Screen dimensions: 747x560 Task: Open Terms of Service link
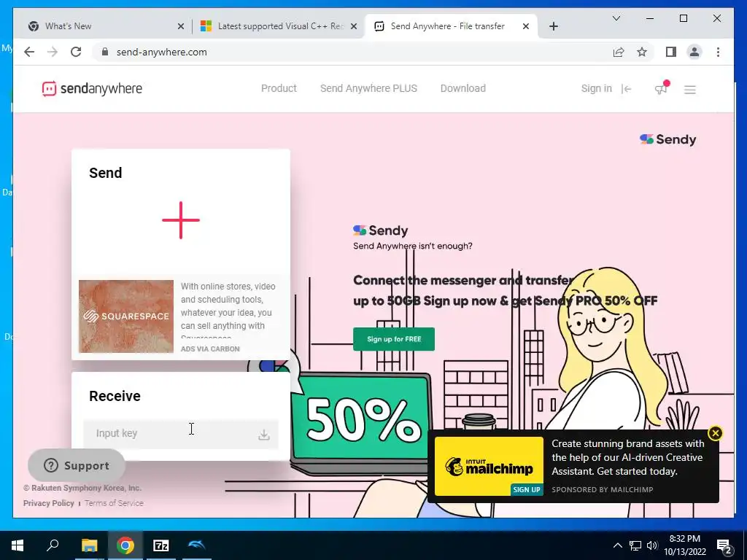coord(114,503)
